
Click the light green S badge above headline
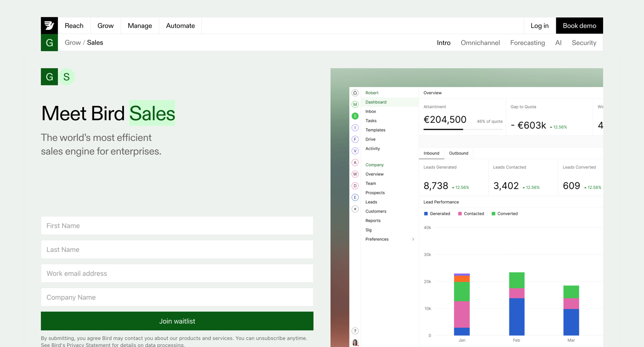click(x=66, y=77)
